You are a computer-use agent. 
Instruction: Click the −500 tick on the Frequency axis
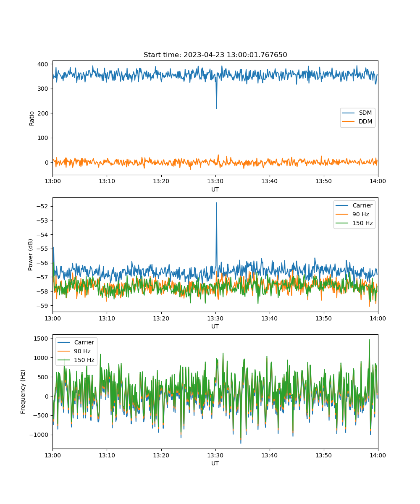click(x=42, y=416)
